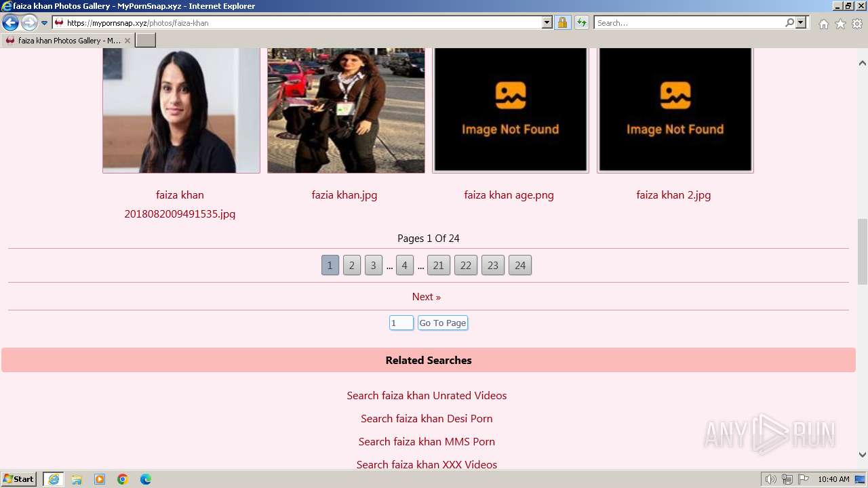Go to page 2 in pagination
Screen dimensions: 868x488
click(352, 265)
